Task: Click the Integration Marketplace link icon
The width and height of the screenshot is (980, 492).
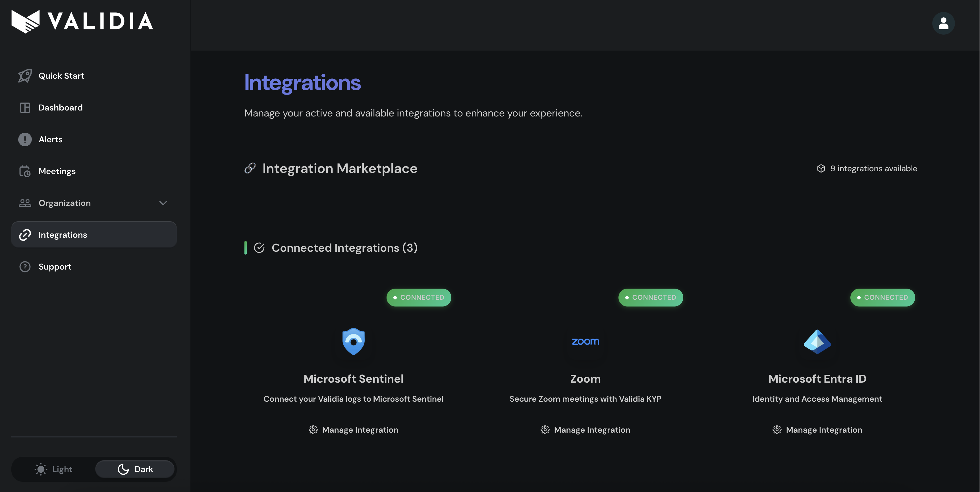Action: click(x=250, y=168)
